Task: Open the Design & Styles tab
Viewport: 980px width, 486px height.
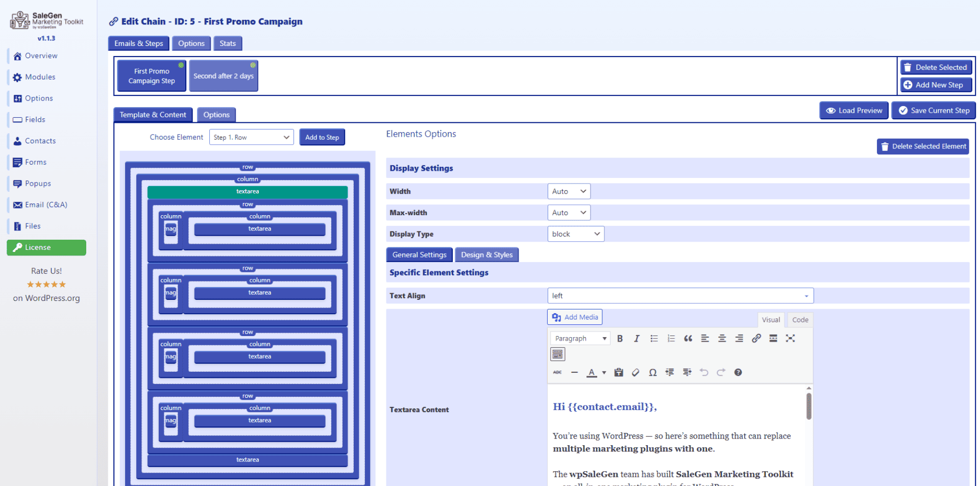Action: pos(486,254)
